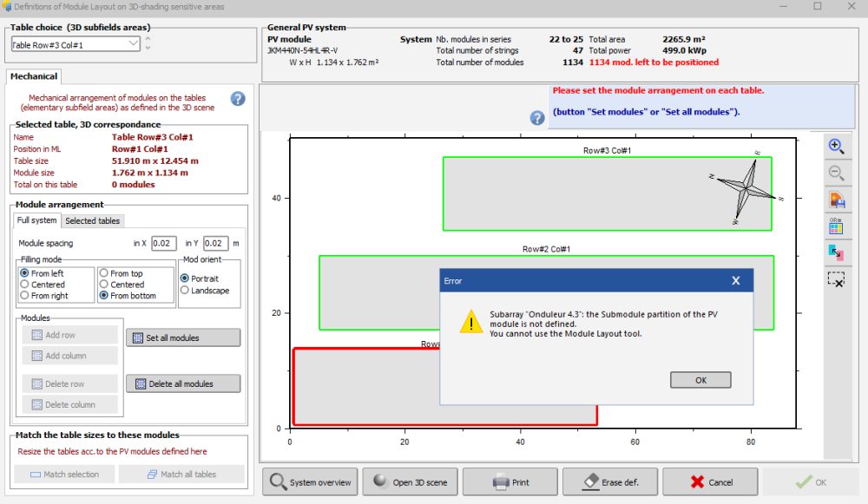868x504 pixels.
Task: Close the Error dialog with X
Action: tap(735, 280)
